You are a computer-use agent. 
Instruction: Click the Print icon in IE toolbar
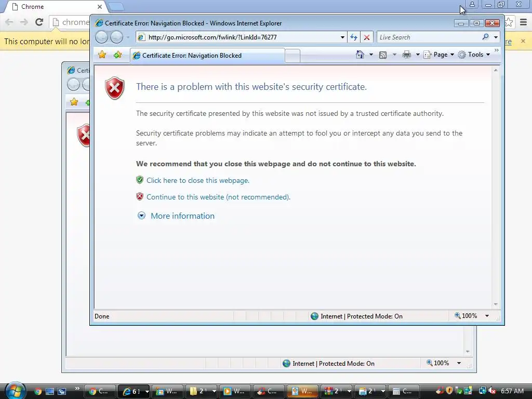pos(406,55)
